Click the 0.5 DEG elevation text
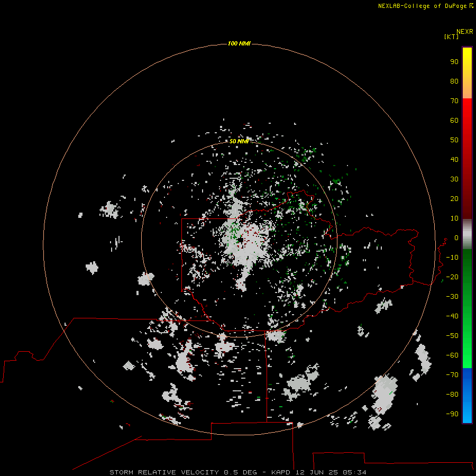Screen dimensions: 476x476 point(240,472)
